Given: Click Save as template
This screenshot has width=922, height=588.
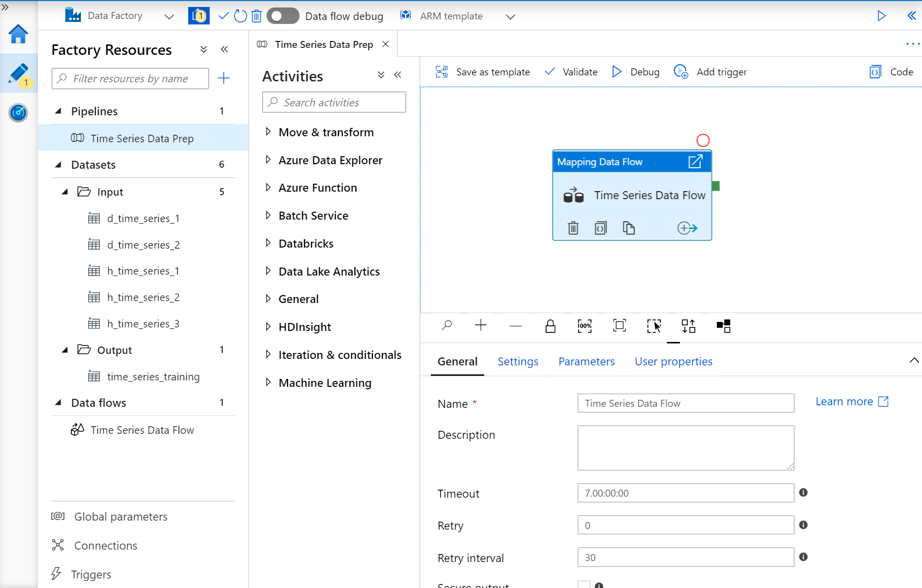Looking at the screenshot, I should [483, 72].
